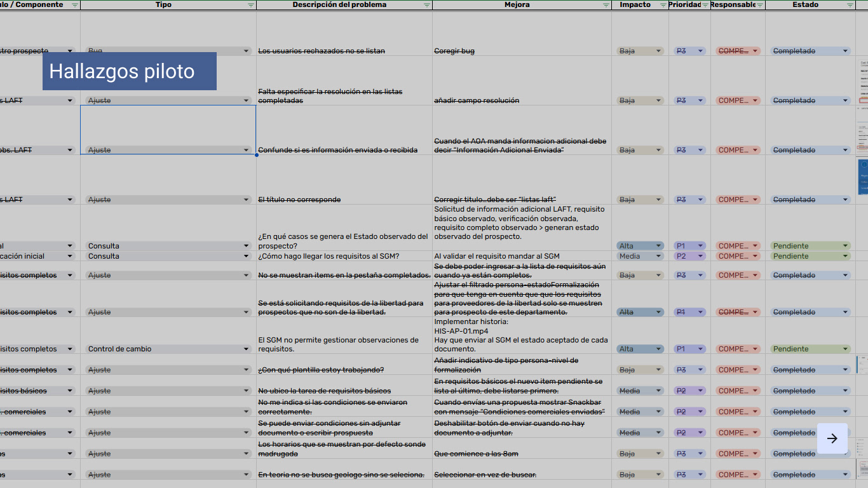The height and width of the screenshot is (488, 868).
Task: Select cell 'No ubico la tarea de requisitos básicos'
Action: point(344,386)
